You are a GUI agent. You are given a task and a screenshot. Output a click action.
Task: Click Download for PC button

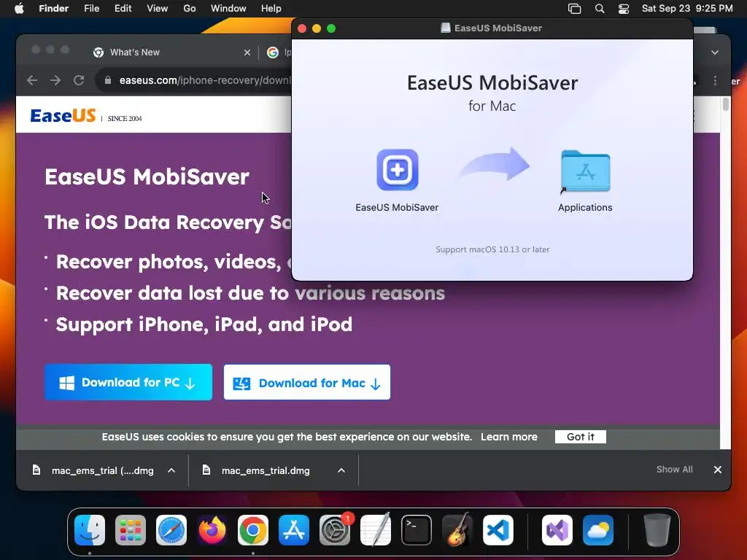click(x=128, y=382)
